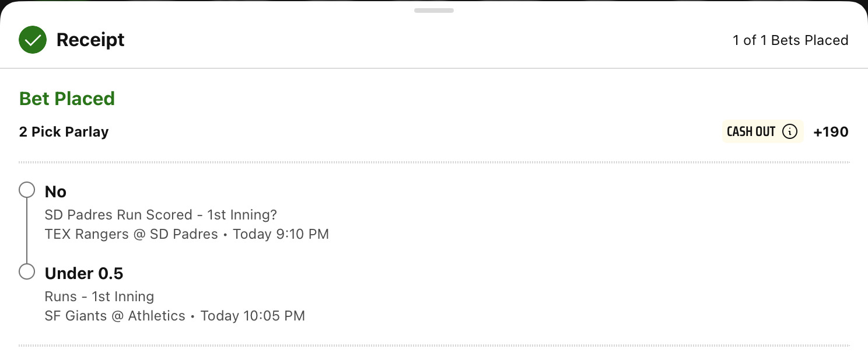
Task: Open the 2 Pick Parlay title
Action: (64, 132)
